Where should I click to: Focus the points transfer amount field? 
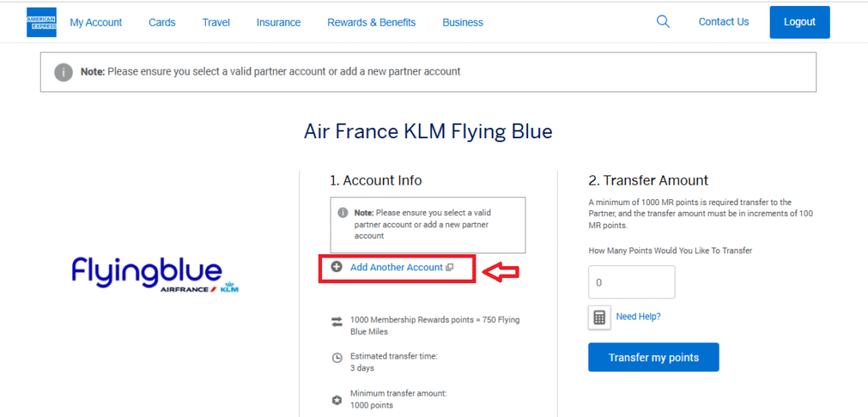(x=632, y=282)
